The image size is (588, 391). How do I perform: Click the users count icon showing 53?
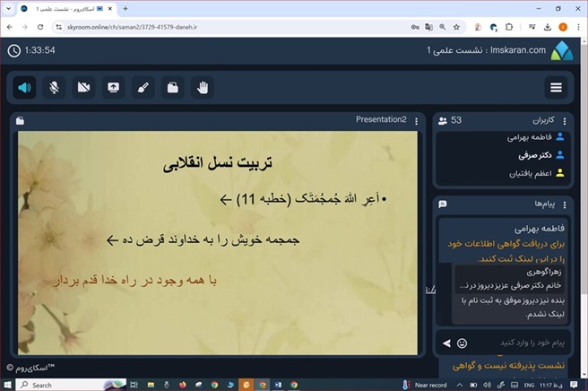click(x=443, y=121)
